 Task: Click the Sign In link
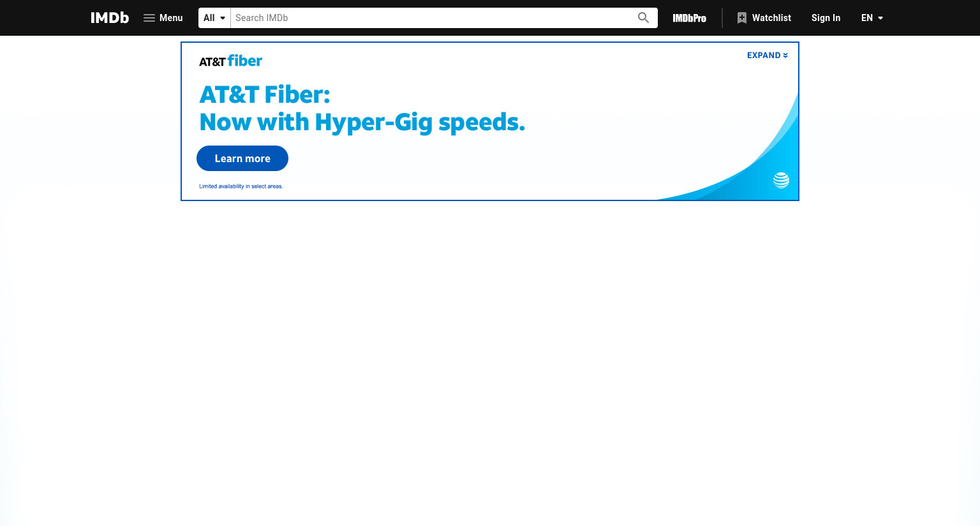click(x=826, y=18)
